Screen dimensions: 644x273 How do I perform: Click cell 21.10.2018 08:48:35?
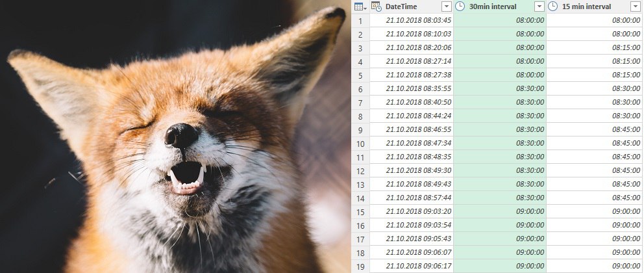click(x=412, y=157)
